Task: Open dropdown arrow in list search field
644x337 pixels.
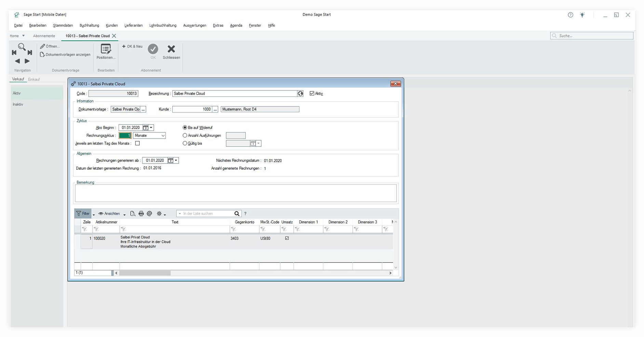Action: pos(179,214)
